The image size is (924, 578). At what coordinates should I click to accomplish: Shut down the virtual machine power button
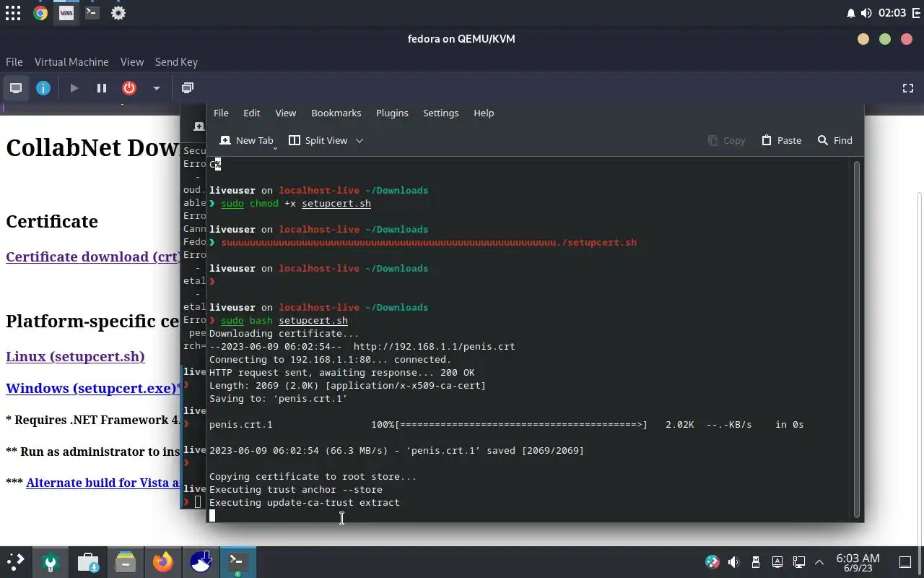[x=129, y=88]
